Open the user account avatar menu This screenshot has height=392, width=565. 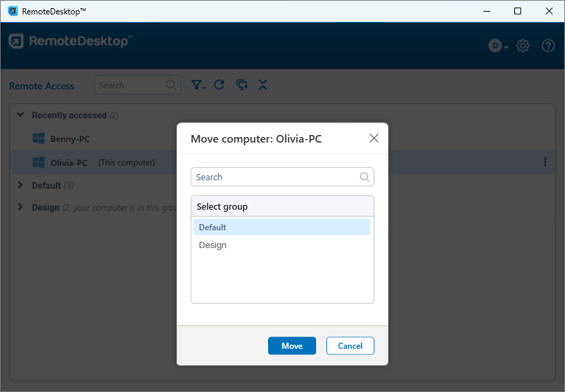click(x=497, y=46)
